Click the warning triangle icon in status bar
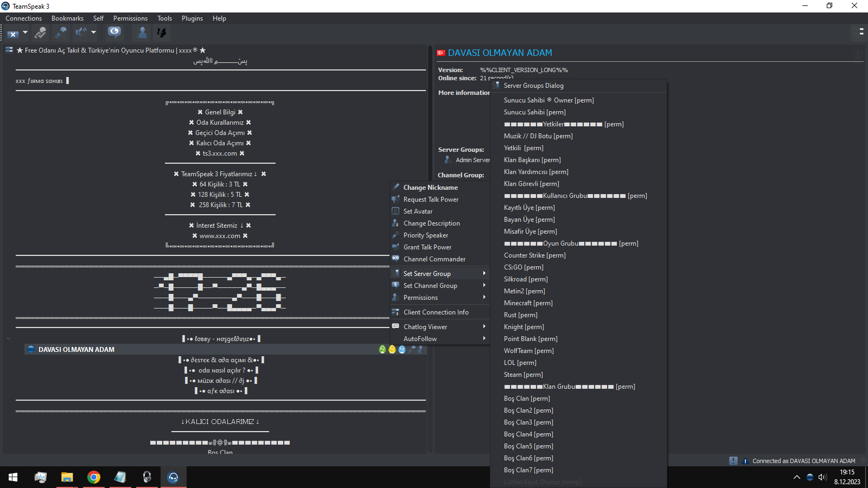The width and height of the screenshot is (868, 488). point(745,461)
